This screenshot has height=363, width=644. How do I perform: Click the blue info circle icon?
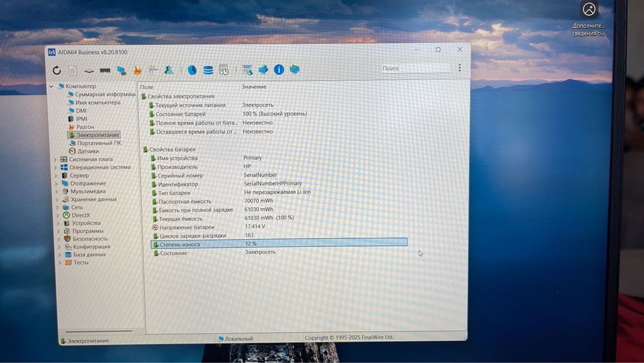279,70
